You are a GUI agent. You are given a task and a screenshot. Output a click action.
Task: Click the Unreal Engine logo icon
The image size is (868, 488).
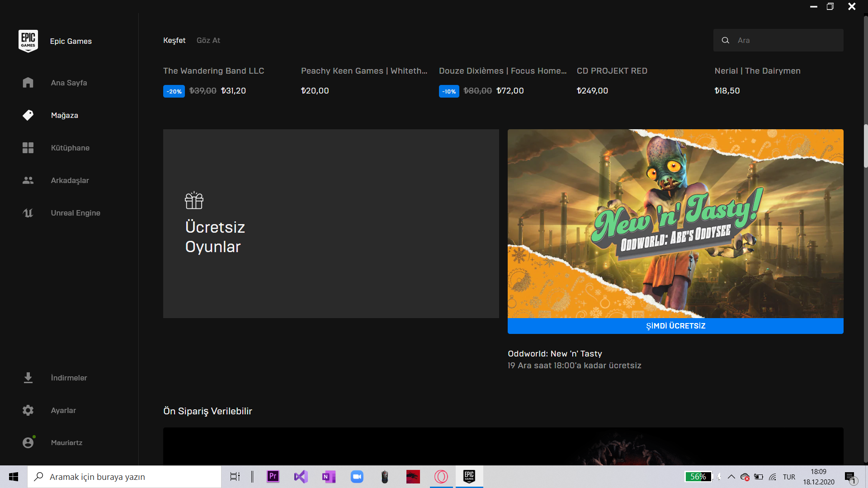tap(28, 213)
